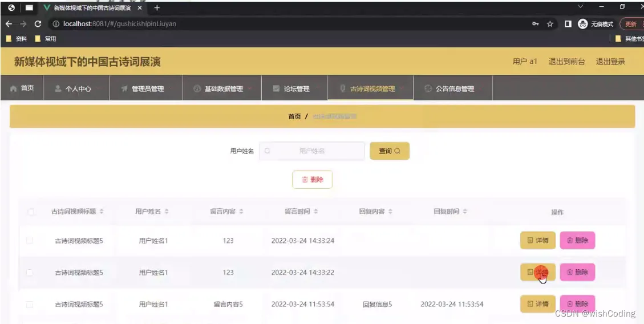The image size is (644, 324).
Task: Open the incognito mode profile icon
Action: tap(582, 24)
